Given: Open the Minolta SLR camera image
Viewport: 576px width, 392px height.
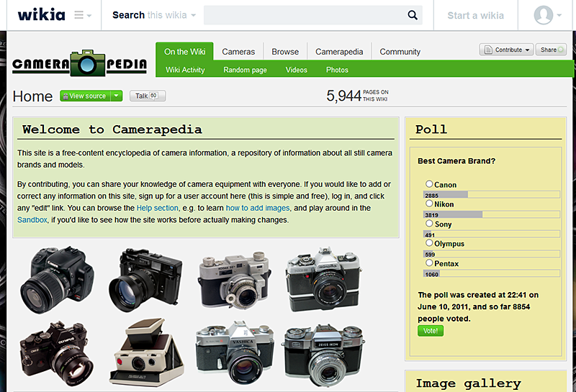Looking at the screenshot, I should [x=323, y=280].
